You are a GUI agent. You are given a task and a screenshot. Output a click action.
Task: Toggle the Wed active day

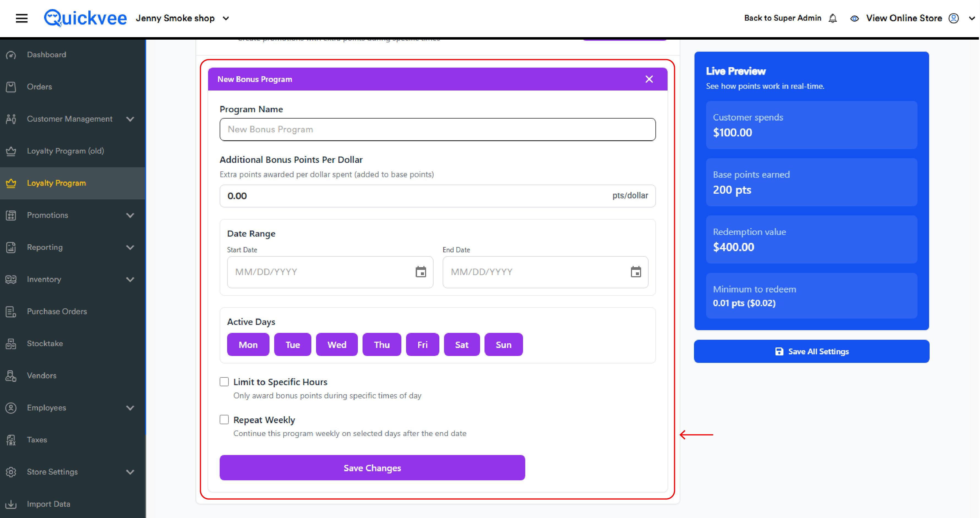click(x=337, y=345)
